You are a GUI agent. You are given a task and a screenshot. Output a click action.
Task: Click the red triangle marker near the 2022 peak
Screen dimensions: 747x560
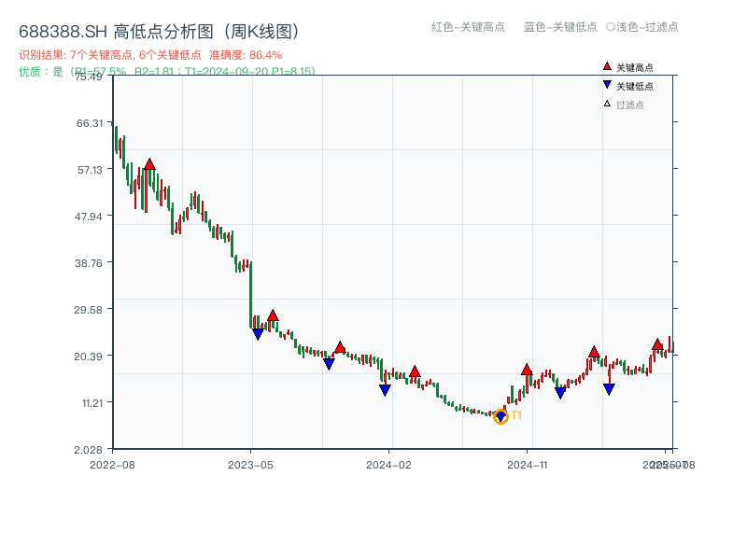click(x=150, y=164)
